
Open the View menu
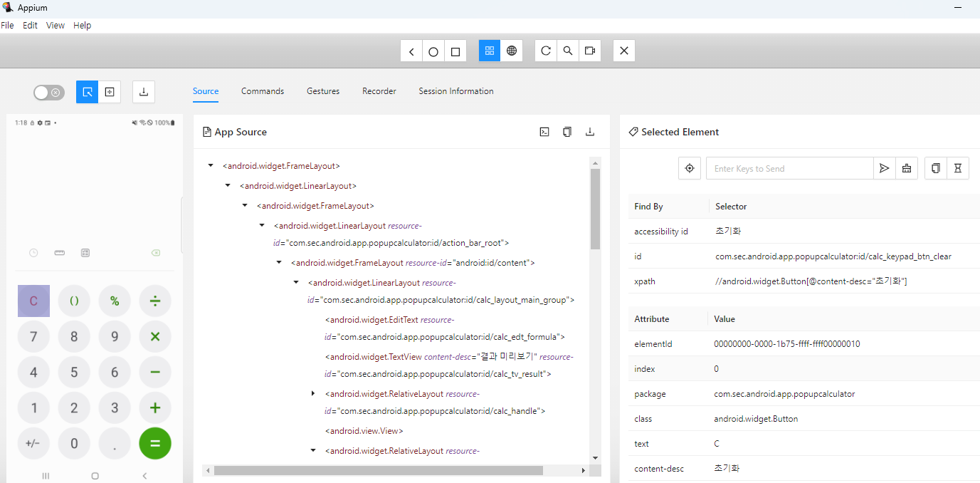click(x=56, y=25)
